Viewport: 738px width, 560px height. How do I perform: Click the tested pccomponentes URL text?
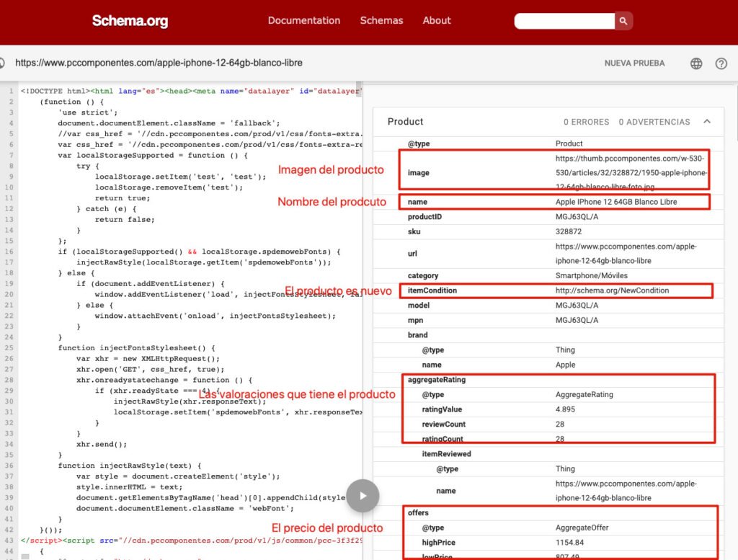[x=159, y=63]
